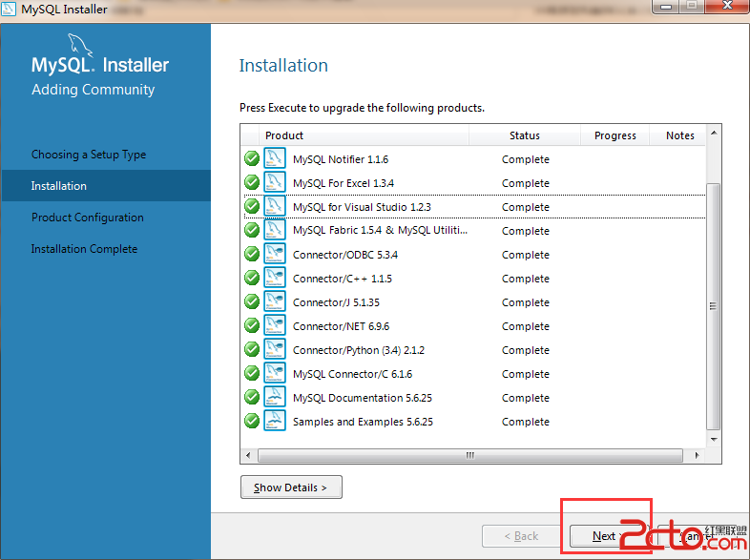750x560 pixels.
Task: Click green check beside Connector/ODBC
Action: pos(252,254)
